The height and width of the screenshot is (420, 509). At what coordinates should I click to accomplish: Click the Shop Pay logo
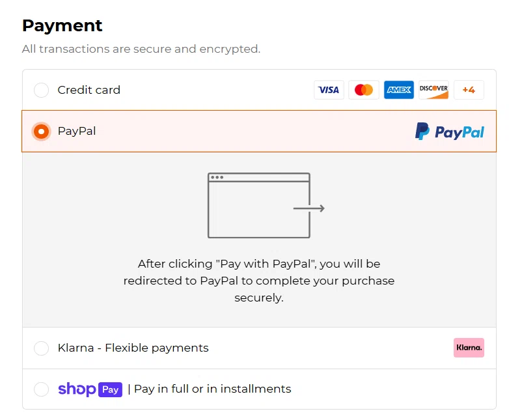(x=90, y=389)
